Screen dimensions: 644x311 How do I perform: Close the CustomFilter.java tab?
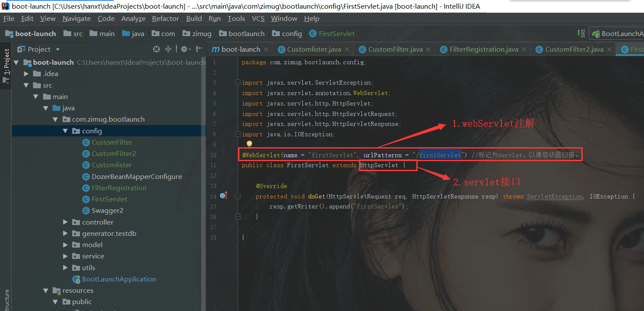click(429, 50)
